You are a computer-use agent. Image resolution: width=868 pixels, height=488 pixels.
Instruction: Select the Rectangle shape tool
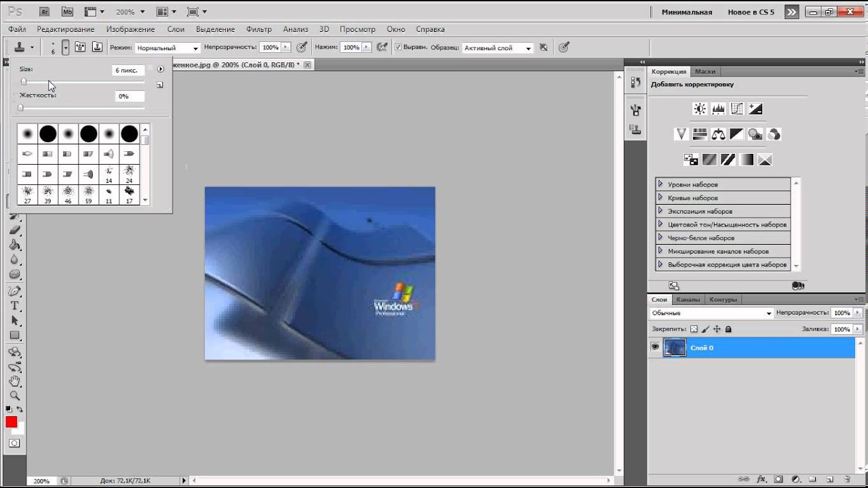pos(14,335)
